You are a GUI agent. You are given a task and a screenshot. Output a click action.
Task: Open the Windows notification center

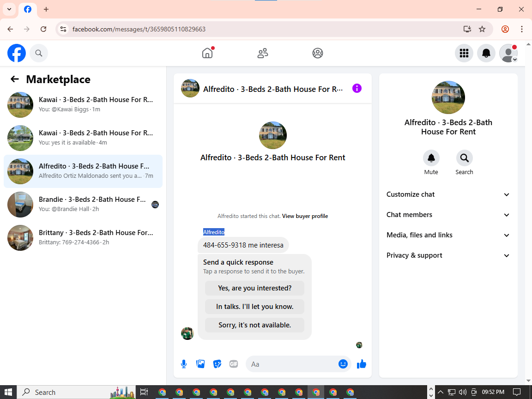click(517, 392)
